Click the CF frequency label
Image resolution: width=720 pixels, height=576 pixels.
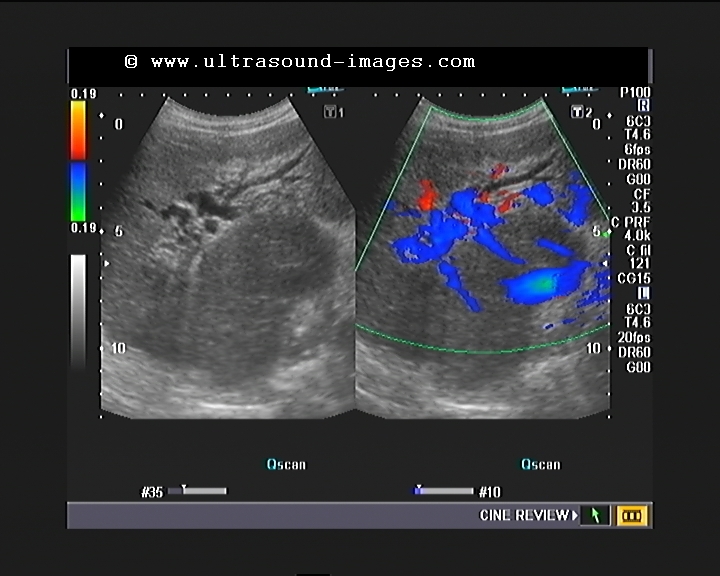642,194
